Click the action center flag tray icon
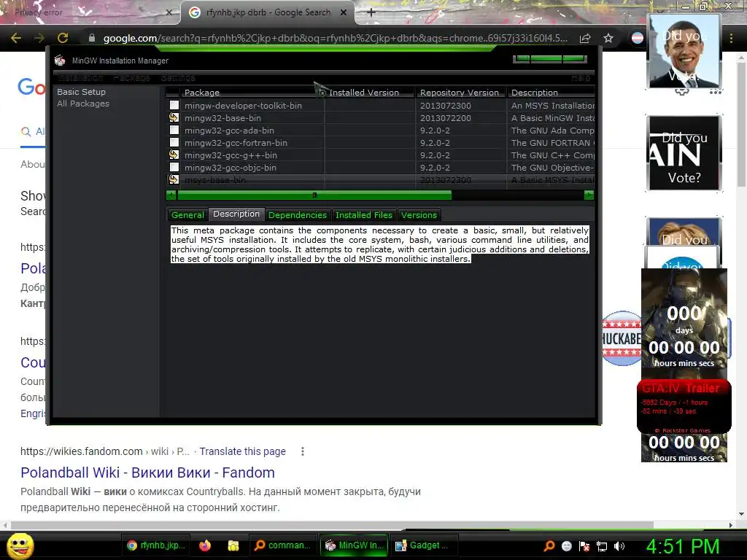The height and width of the screenshot is (560, 747). tap(584, 546)
